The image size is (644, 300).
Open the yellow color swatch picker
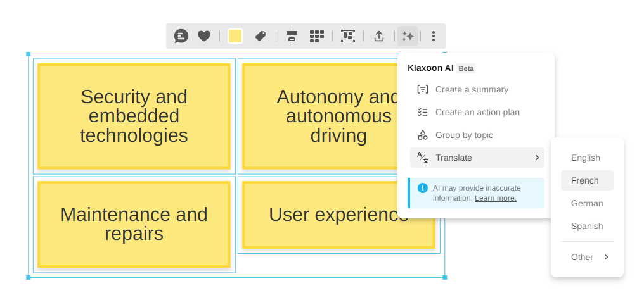(235, 36)
